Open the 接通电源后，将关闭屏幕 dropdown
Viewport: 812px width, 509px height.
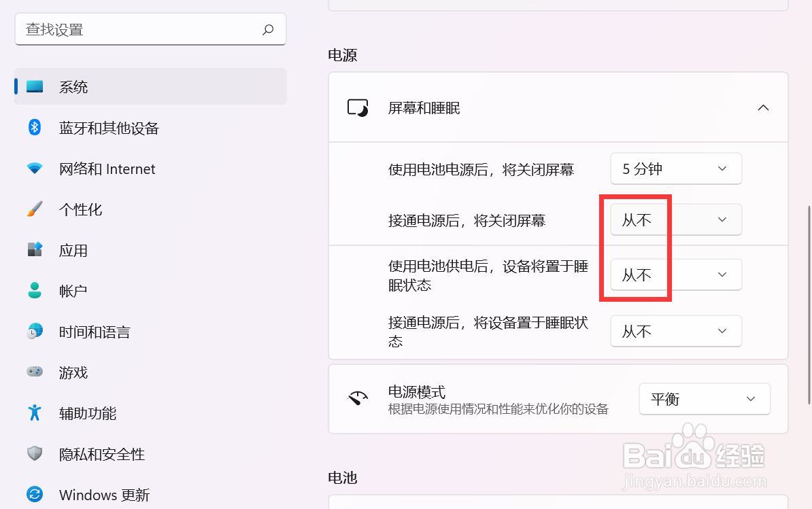675,219
